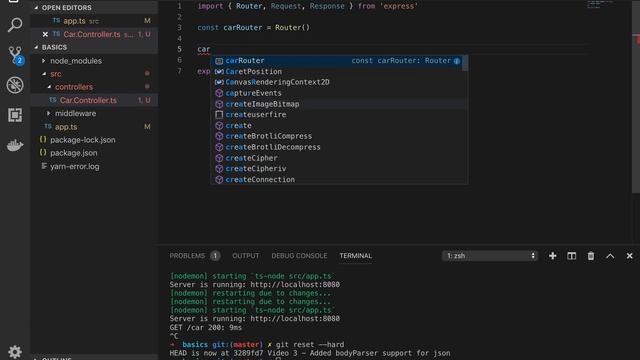Close Car.Controller.ts in Open Editors

(45, 34)
